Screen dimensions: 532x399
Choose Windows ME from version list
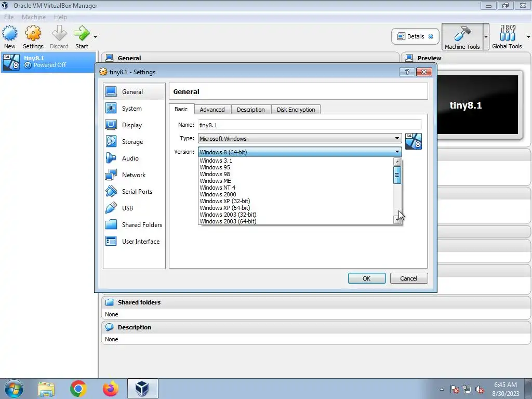pyautogui.click(x=296, y=181)
